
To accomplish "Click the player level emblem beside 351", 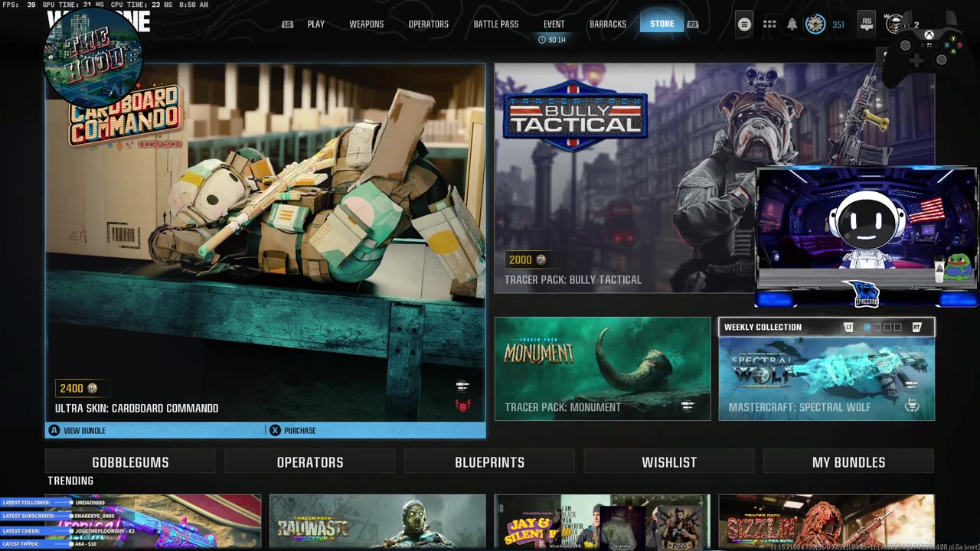I will pyautogui.click(x=815, y=24).
